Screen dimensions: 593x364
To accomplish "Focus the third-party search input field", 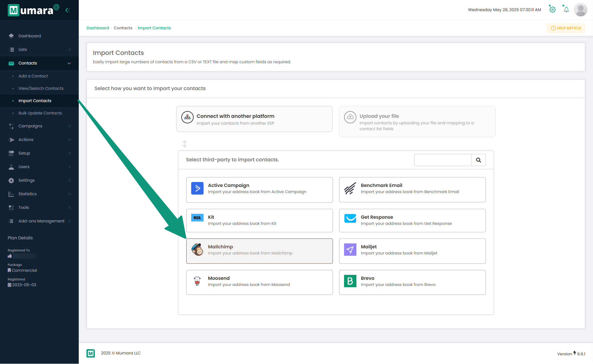I will tap(443, 160).
